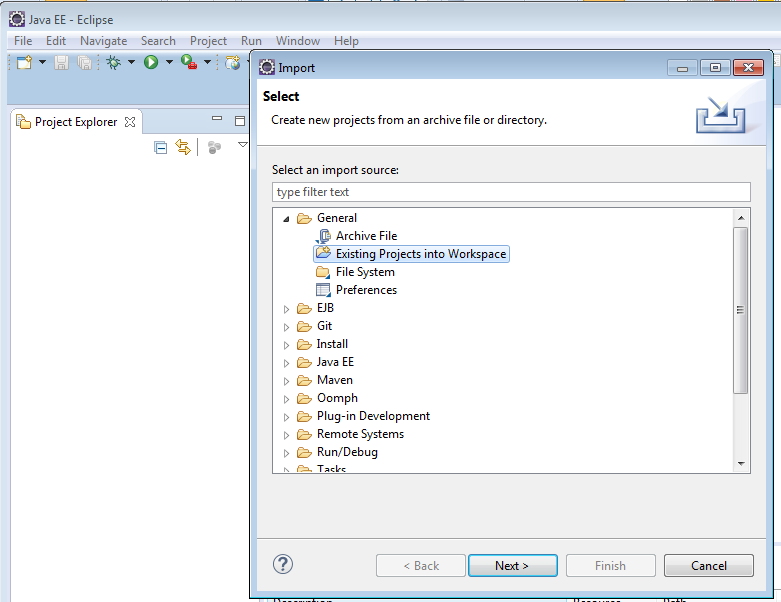Click the Cancel button
Screen dimensions: 781x602
coord(709,566)
